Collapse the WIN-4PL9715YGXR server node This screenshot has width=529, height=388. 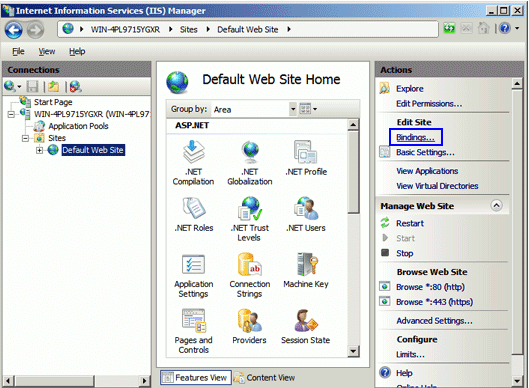coord(11,114)
